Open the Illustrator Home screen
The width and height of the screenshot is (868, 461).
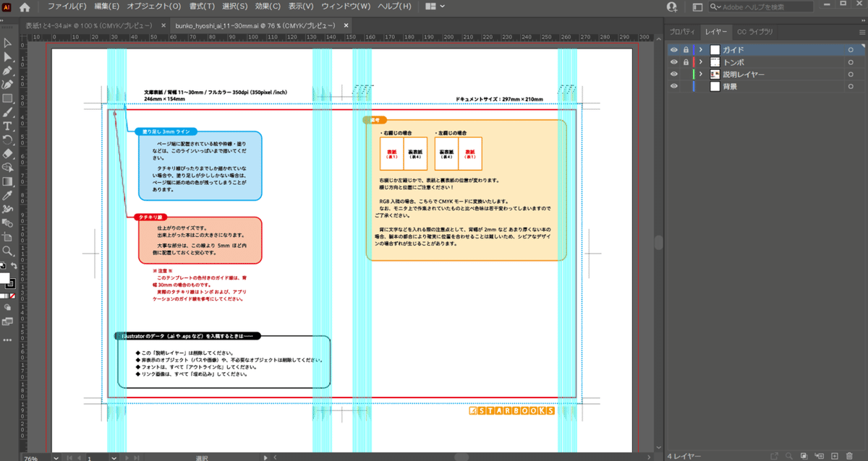(24, 7)
